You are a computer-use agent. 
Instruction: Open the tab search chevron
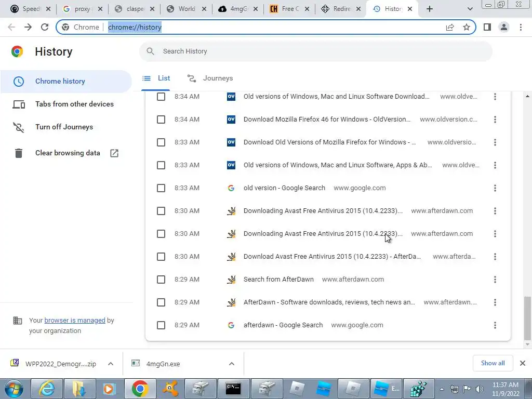470,9
